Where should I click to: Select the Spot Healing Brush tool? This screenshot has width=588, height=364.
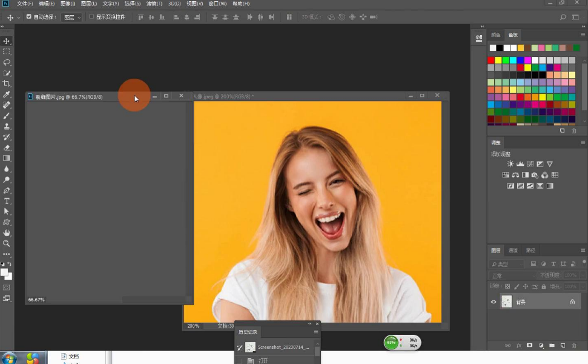[x=7, y=105]
